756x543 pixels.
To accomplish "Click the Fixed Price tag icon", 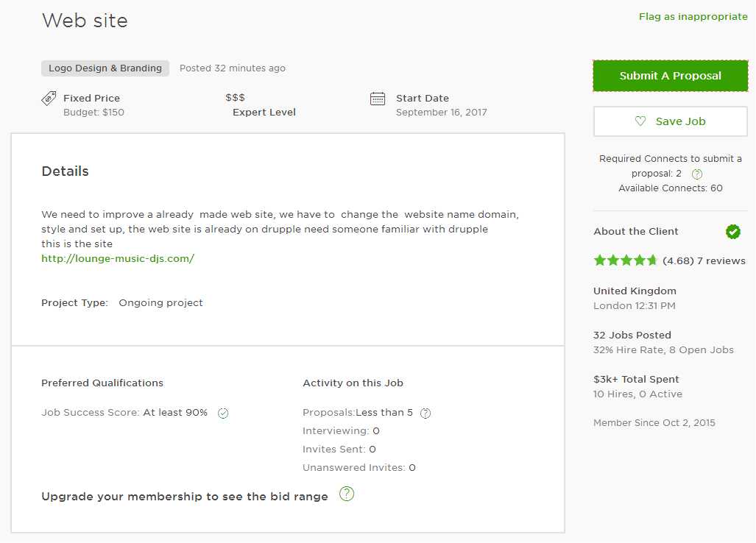I will pos(49,98).
